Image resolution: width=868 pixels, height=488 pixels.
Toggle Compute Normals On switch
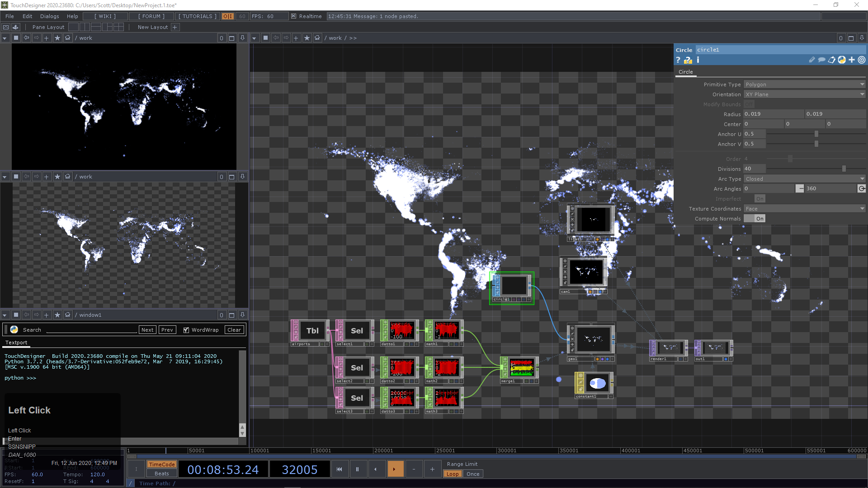[755, 219]
